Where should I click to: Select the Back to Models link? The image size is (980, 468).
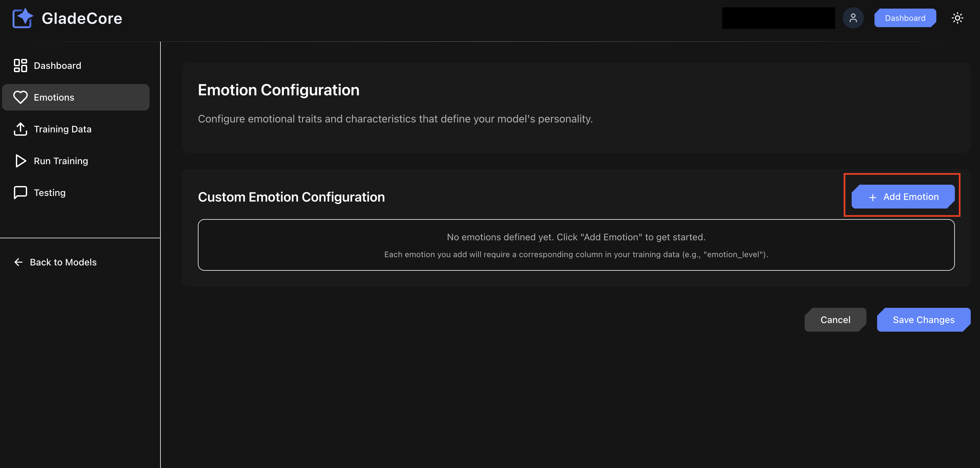[x=63, y=262]
